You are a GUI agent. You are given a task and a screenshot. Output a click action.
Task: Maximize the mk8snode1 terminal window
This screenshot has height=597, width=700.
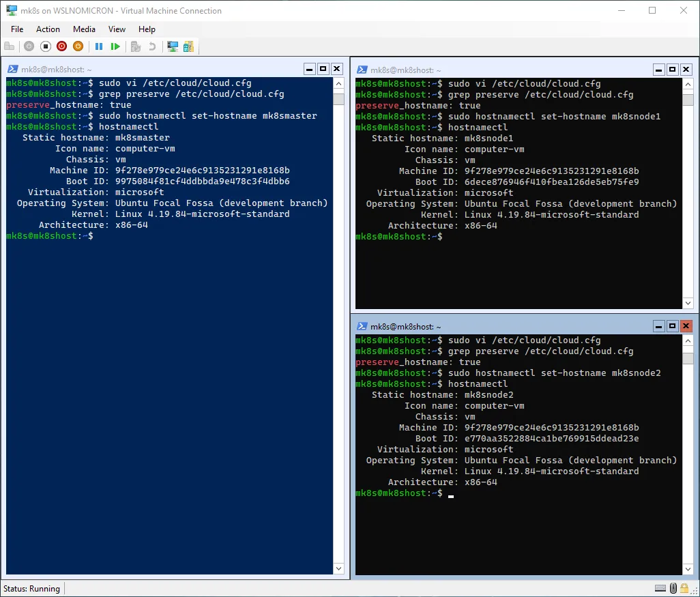coord(672,70)
